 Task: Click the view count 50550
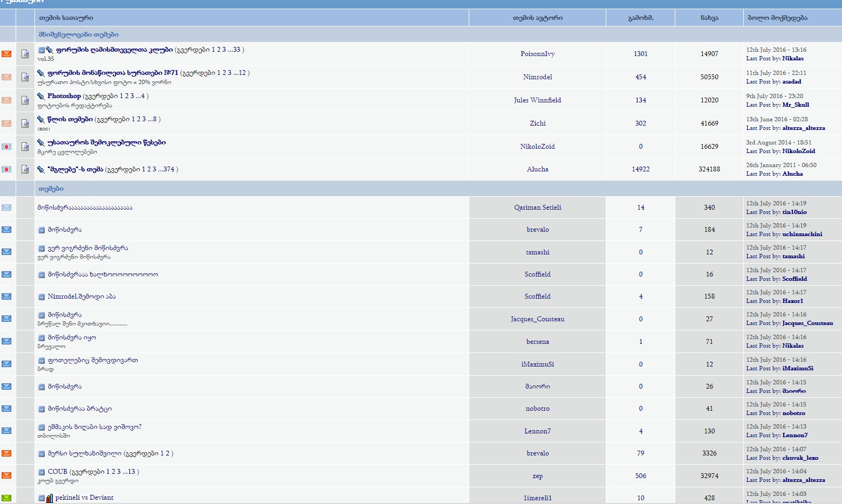709,77
